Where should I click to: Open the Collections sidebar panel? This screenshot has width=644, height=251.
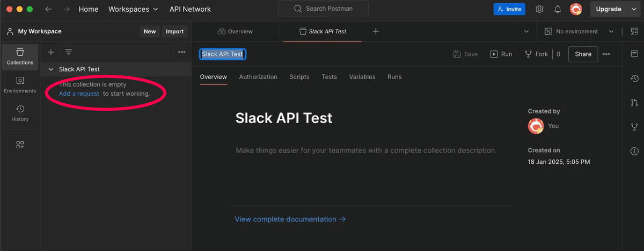tap(20, 57)
